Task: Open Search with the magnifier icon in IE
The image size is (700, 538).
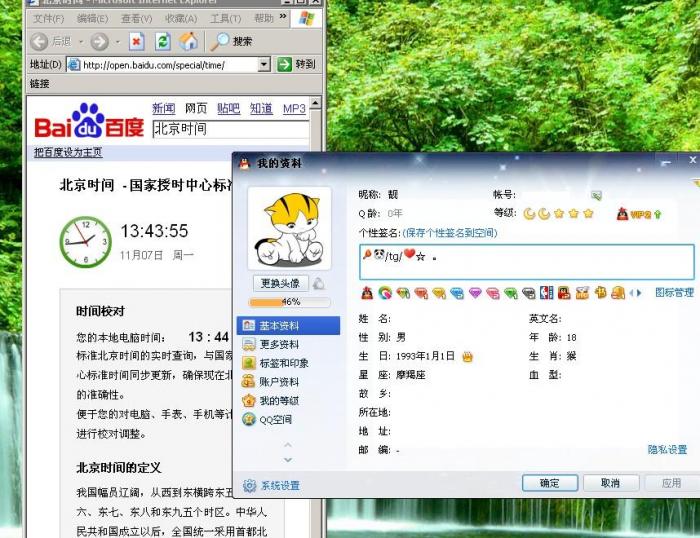Action: click(x=232, y=42)
